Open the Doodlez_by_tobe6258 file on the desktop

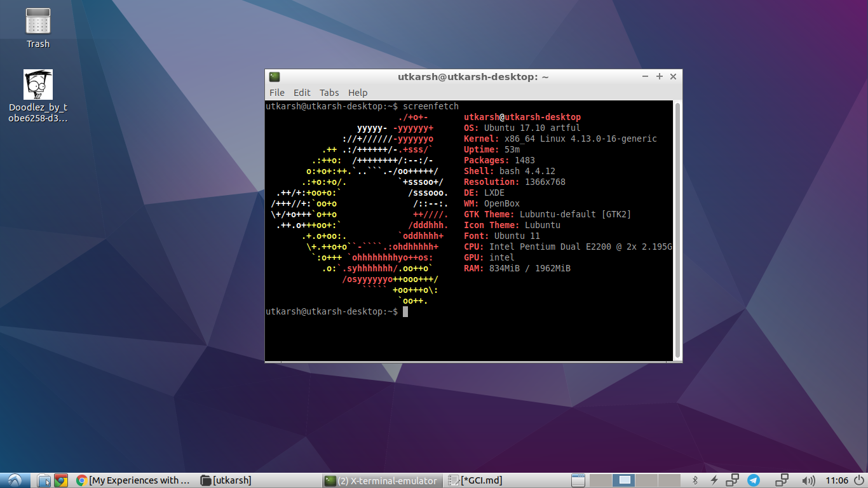click(x=37, y=86)
